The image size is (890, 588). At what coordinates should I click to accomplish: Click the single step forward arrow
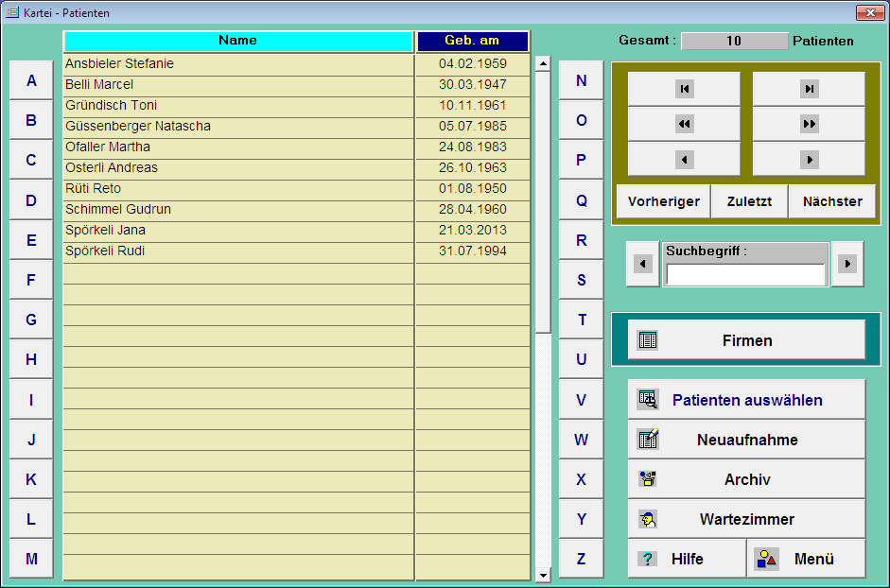809,160
